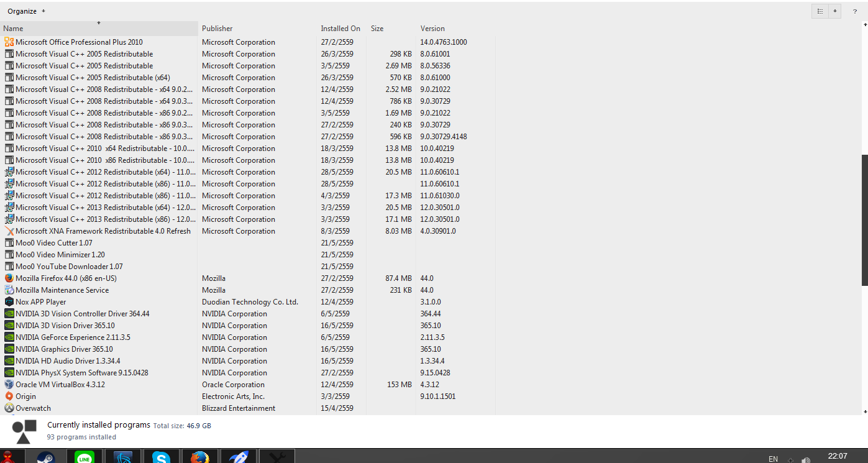Click the 22:07 system clock
This screenshot has width=868, height=463.
[838, 456]
